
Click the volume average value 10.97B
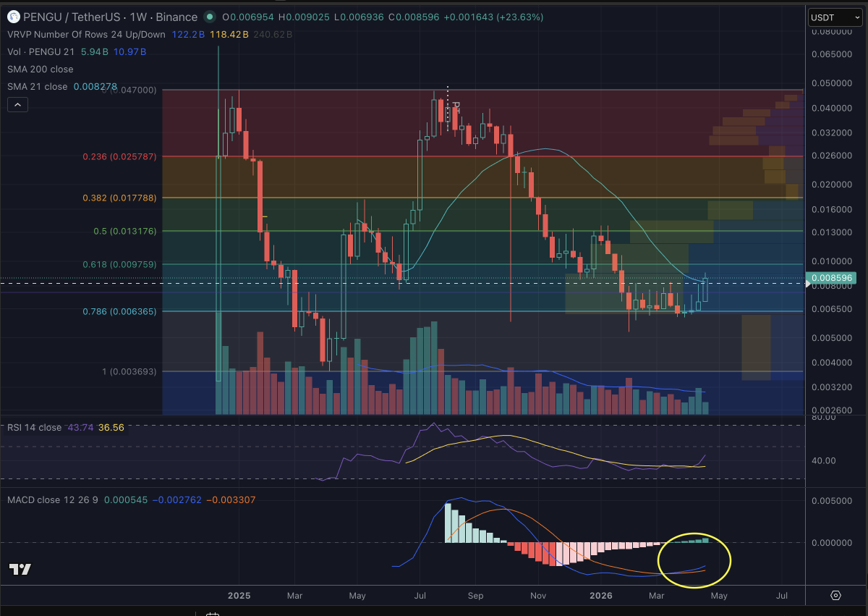(130, 51)
